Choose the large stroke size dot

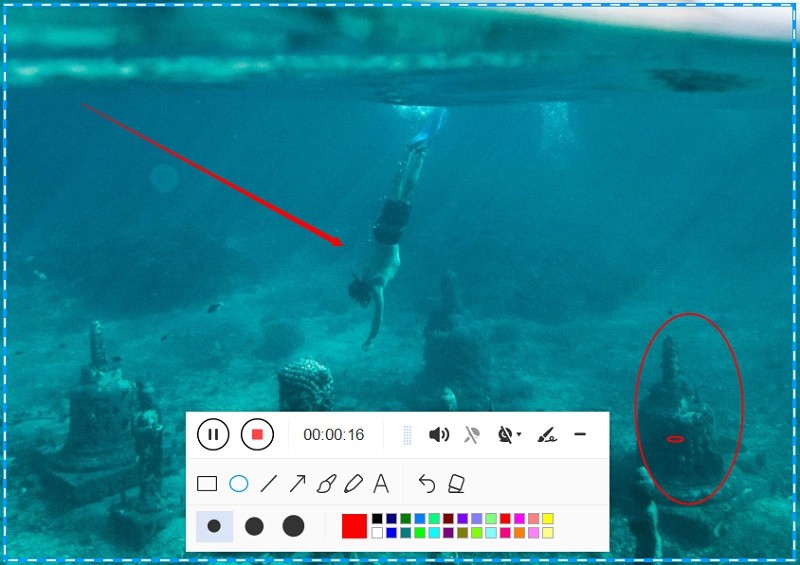tap(293, 526)
